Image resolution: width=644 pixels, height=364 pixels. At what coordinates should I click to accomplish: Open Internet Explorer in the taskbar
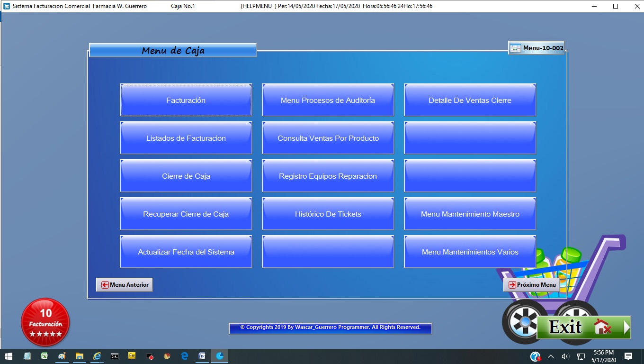click(x=97, y=356)
